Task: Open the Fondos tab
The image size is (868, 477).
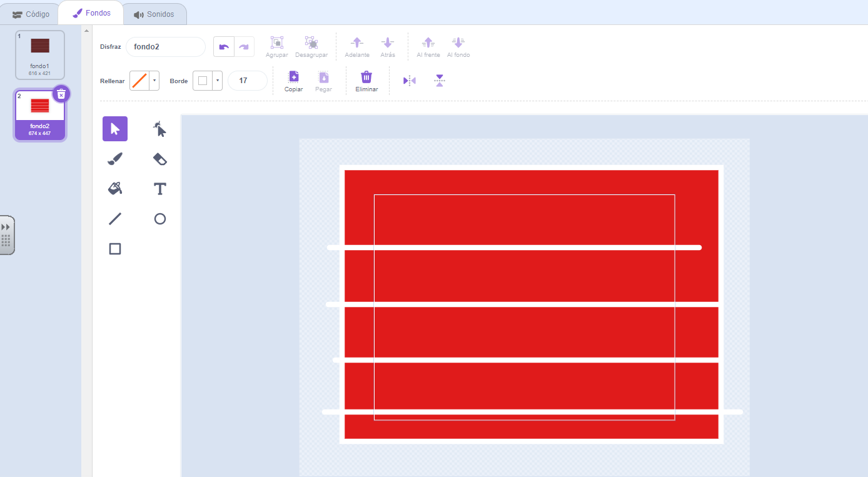Action: (91, 13)
